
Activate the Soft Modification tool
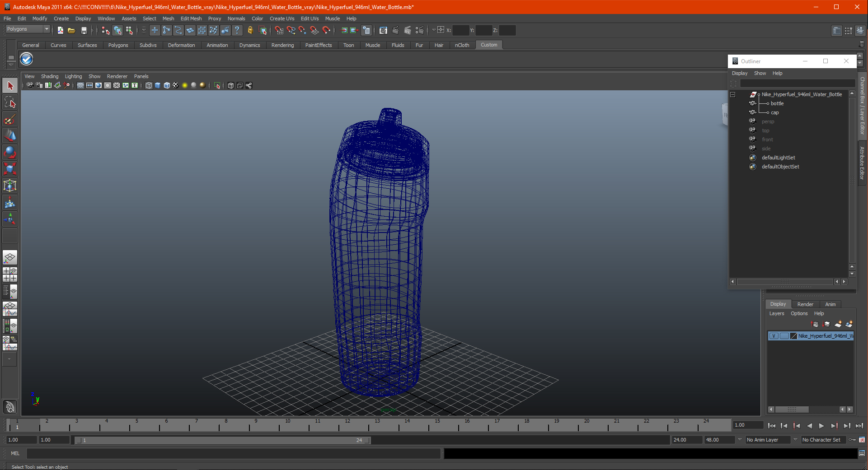point(10,203)
